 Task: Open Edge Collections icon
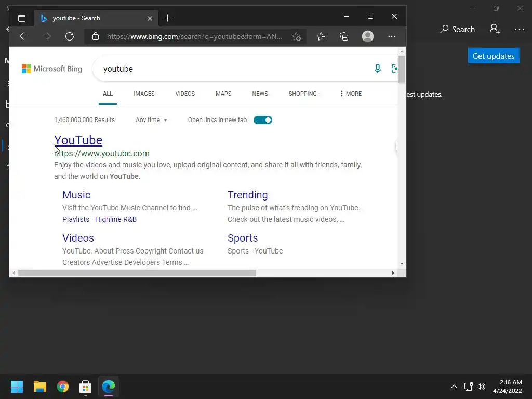click(344, 36)
